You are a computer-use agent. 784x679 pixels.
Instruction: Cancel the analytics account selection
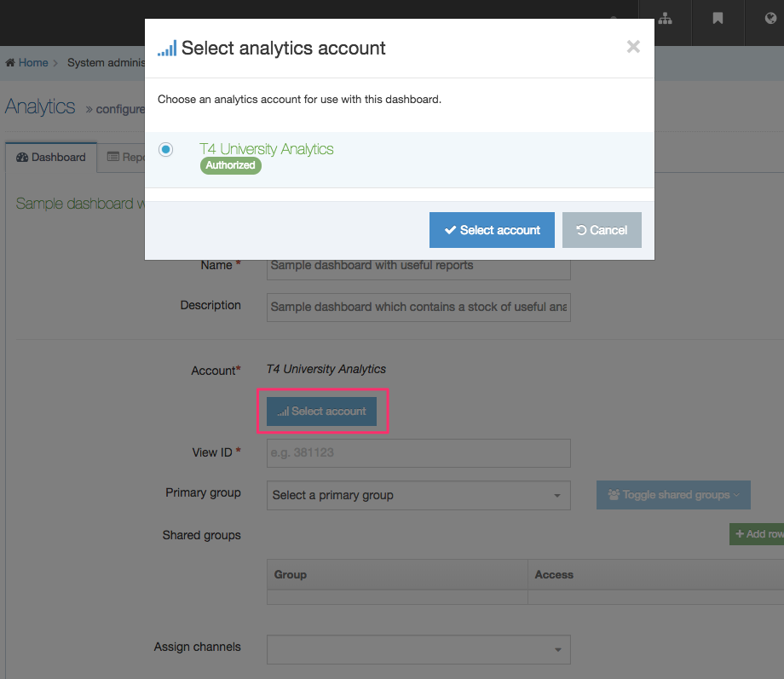click(x=602, y=229)
